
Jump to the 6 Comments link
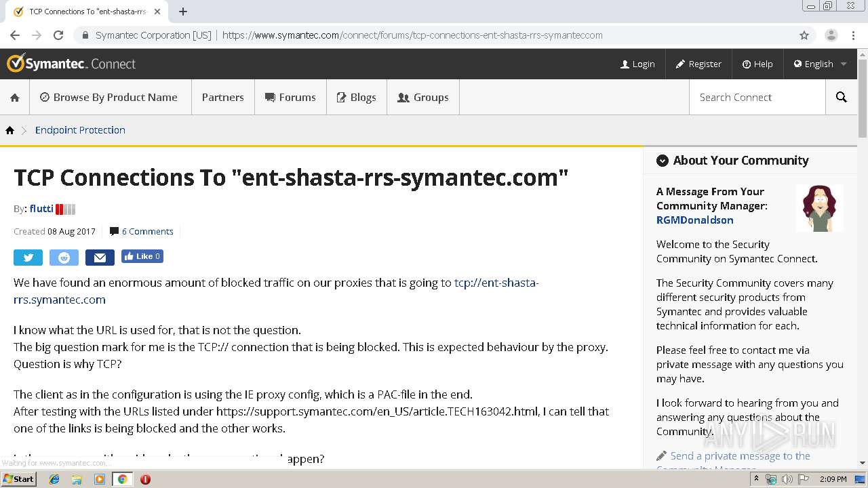[x=147, y=231]
